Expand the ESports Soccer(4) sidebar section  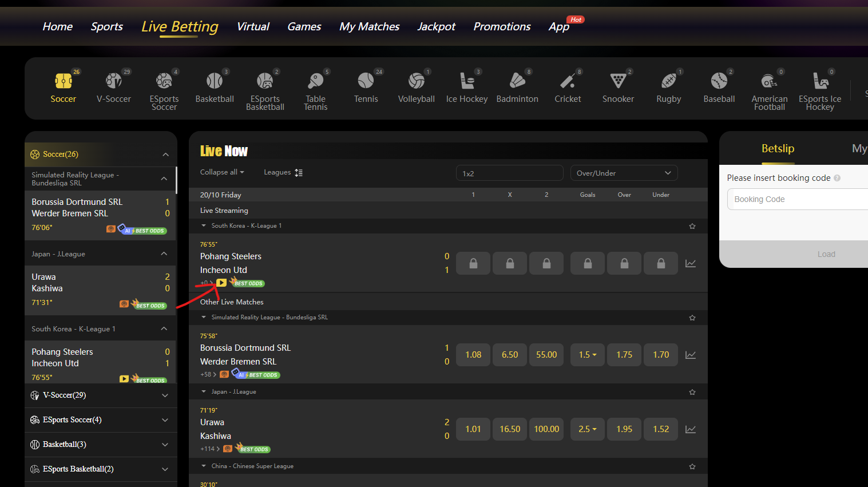pyautogui.click(x=165, y=420)
